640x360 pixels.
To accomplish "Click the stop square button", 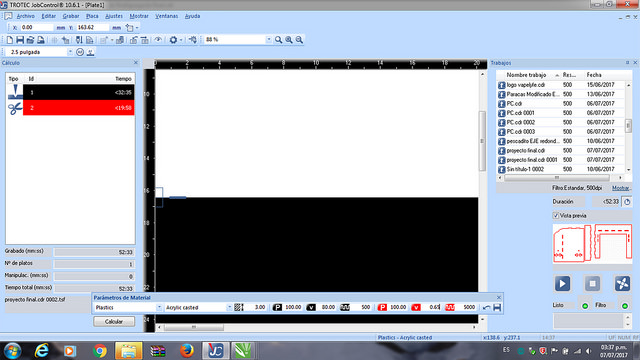I will [592, 284].
